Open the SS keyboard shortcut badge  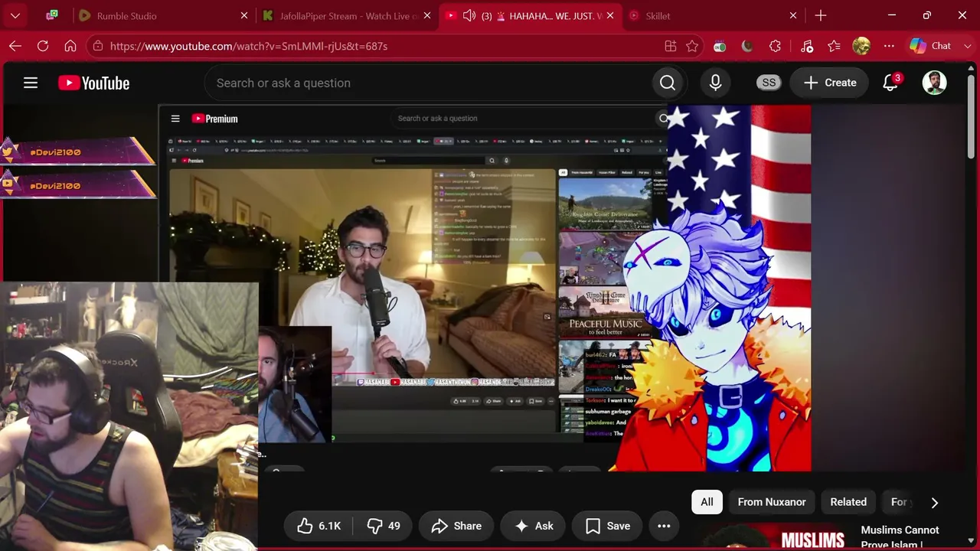click(769, 83)
